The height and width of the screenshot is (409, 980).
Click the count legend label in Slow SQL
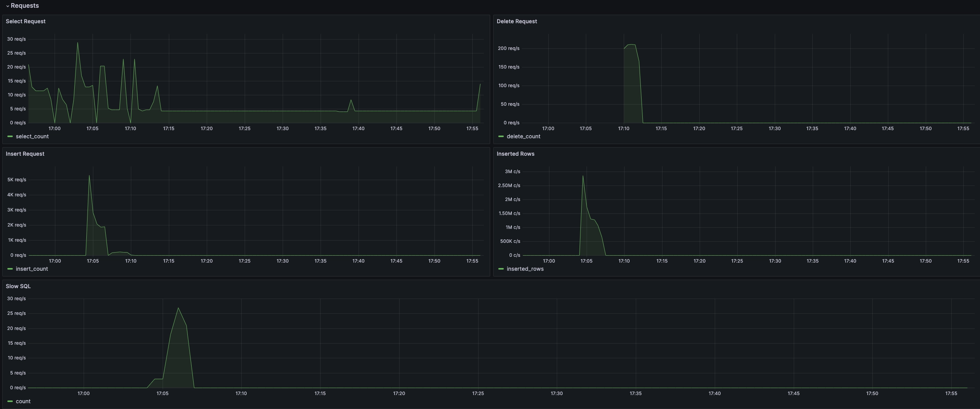[x=23, y=401]
